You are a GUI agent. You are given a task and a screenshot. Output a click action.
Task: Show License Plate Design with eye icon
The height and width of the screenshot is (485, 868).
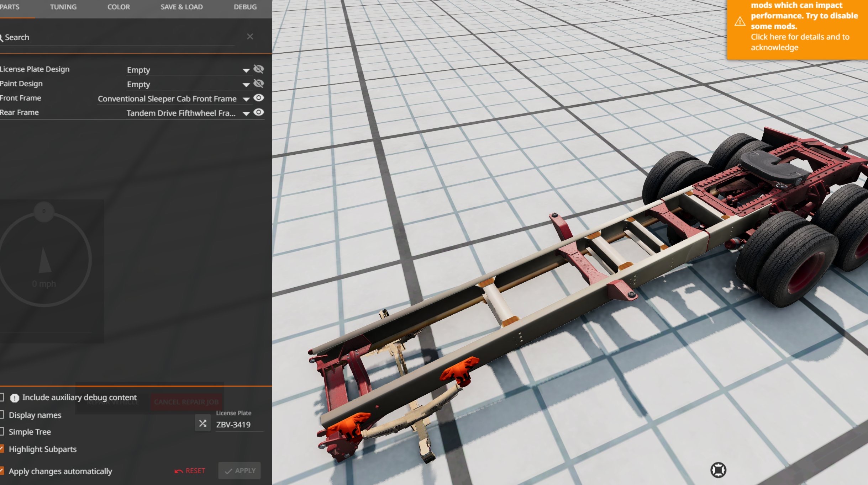(x=259, y=69)
